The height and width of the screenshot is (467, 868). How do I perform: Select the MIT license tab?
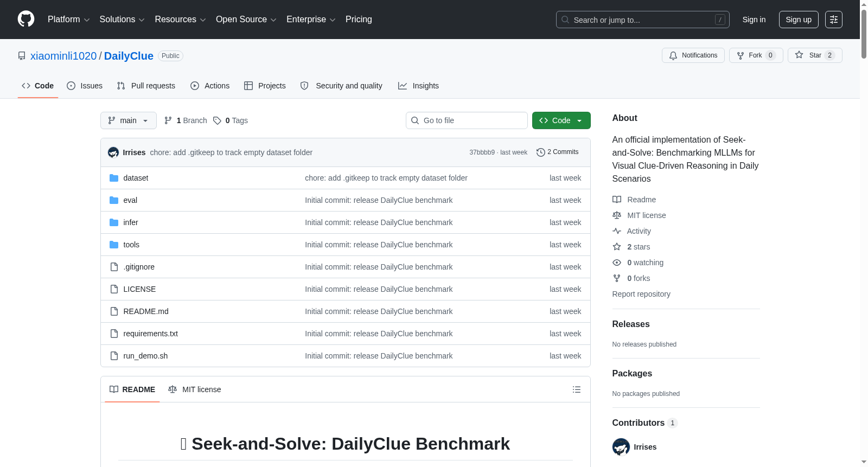[195, 389]
